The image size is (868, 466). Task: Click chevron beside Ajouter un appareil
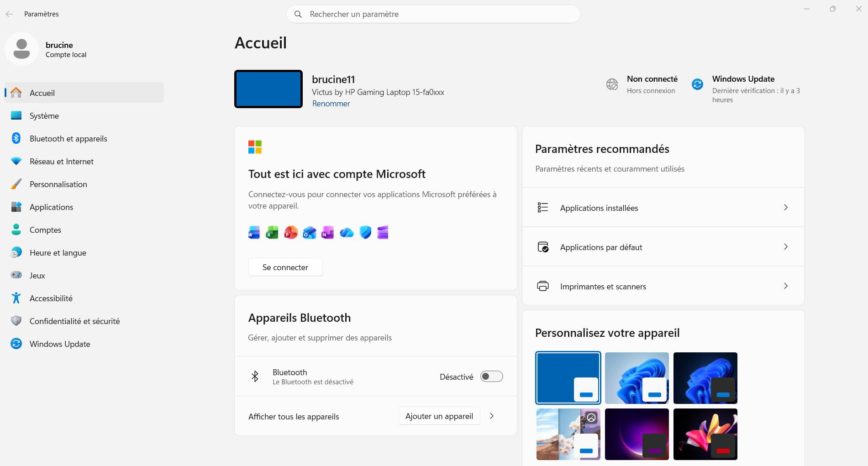pos(492,416)
